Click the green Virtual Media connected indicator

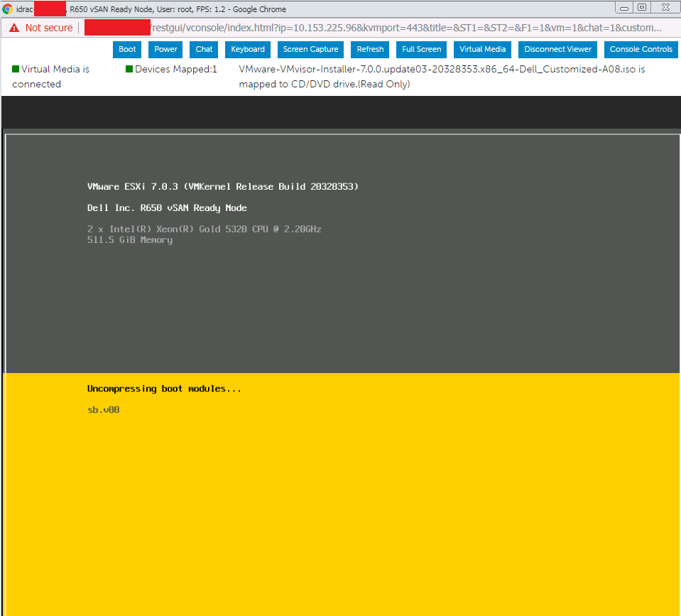point(16,69)
